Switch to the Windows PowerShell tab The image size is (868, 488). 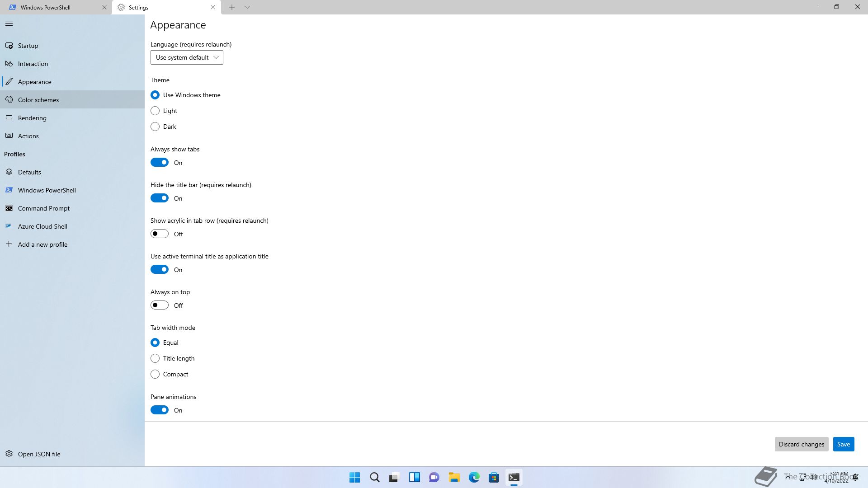(56, 7)
